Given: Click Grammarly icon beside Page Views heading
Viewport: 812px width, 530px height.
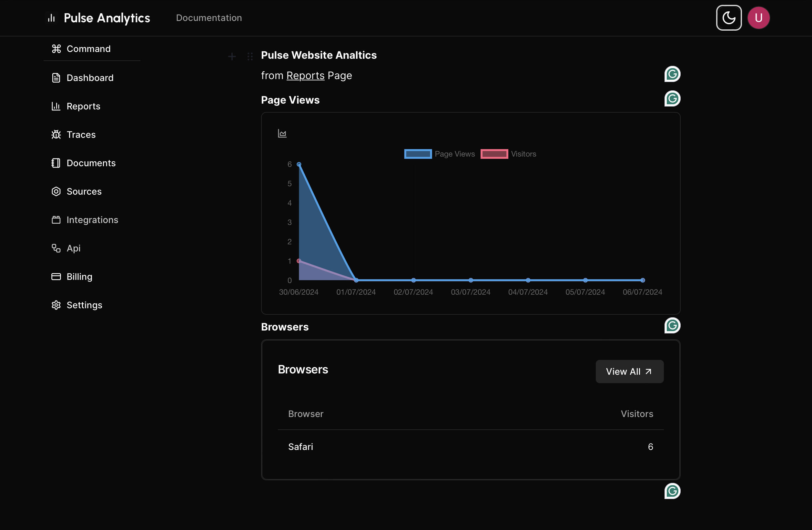Looking at the screenshot, I should click(x=672, y=99).
